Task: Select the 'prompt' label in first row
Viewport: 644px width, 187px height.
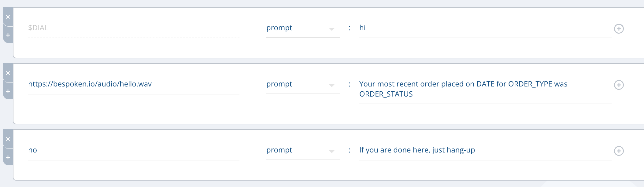Action: tap(279, 28)
